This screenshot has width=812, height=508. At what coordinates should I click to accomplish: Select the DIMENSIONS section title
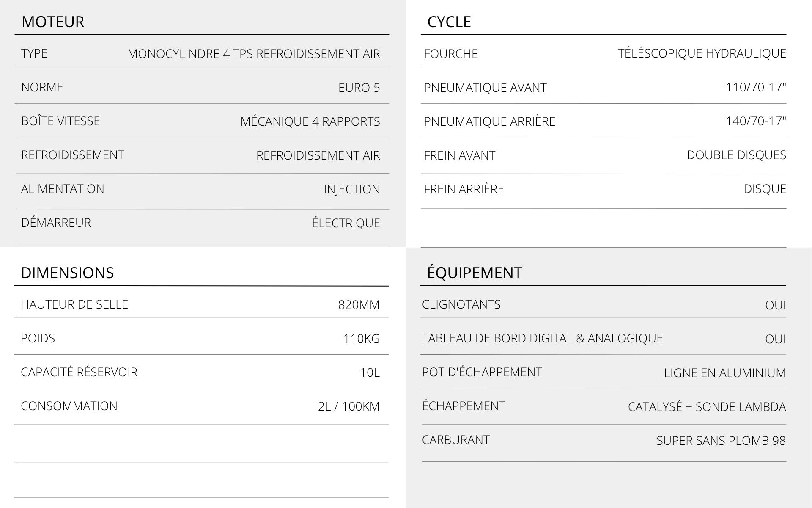point(67,273)
